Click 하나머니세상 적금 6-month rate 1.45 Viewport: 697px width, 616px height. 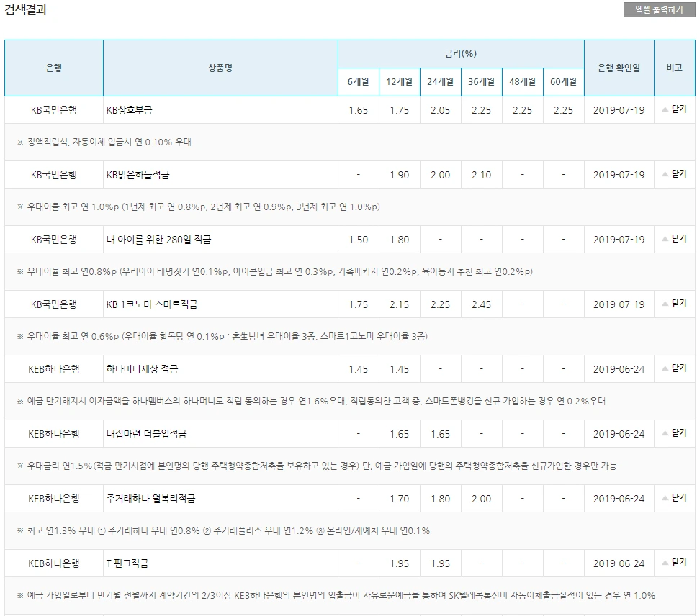(359, 369)
